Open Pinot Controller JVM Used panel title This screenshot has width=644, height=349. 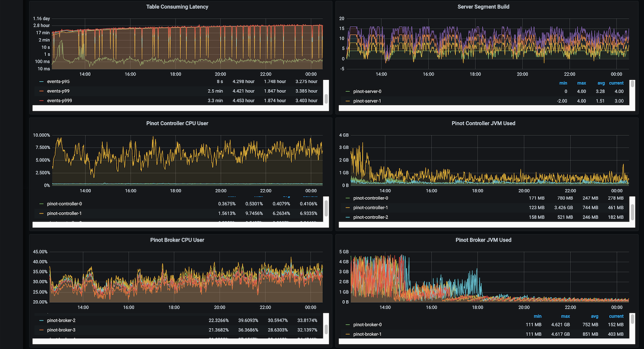click(x=483, y=124)
